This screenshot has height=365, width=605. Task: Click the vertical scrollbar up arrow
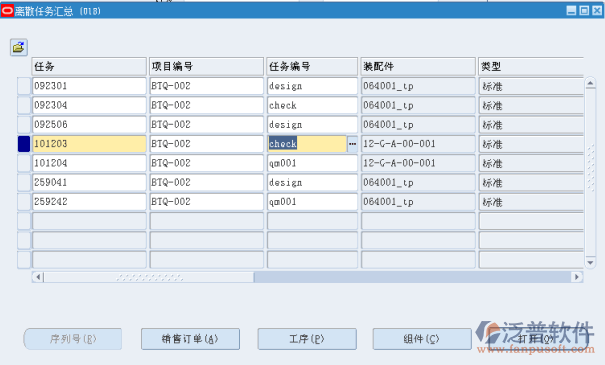click(x=590, y=83)
